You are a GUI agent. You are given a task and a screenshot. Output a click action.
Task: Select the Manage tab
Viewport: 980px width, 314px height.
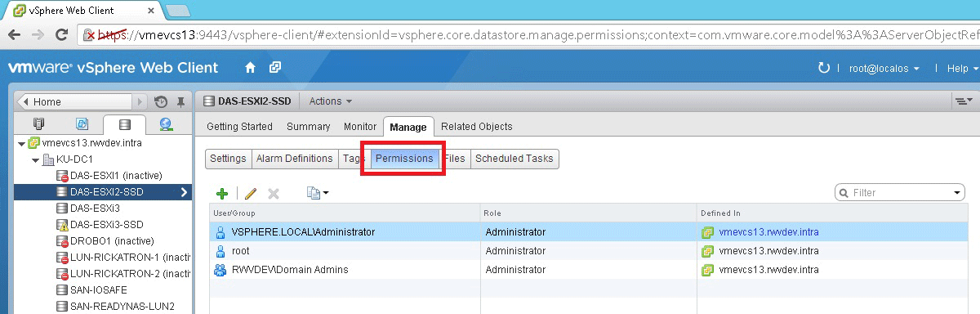click(408, 127)
